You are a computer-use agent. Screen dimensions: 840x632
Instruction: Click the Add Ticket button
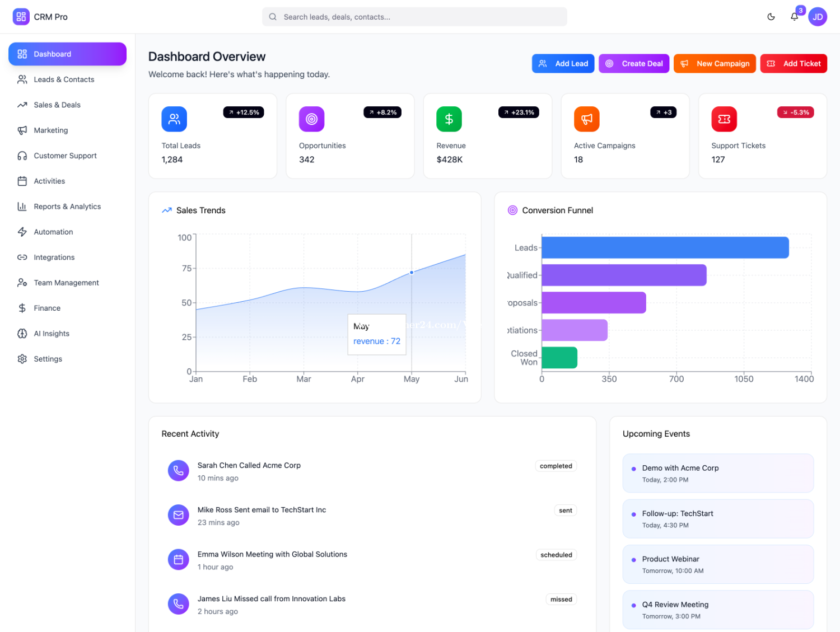click(x=794, y=64)
